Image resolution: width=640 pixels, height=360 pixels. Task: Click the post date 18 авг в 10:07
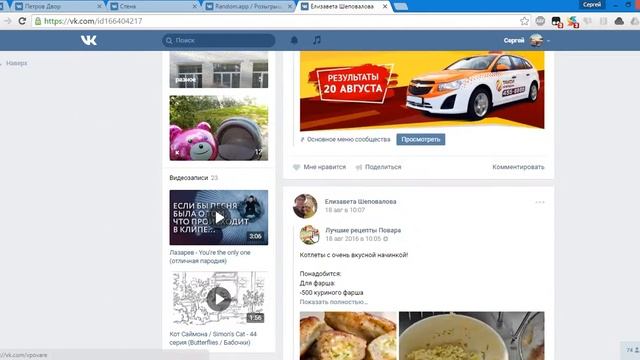coord(344,210)
